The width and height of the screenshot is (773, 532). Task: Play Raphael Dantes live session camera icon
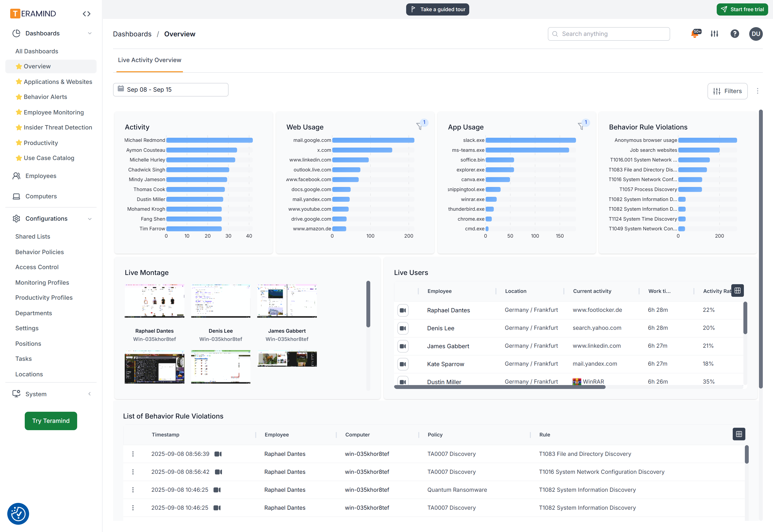click(x=403, y=310)
